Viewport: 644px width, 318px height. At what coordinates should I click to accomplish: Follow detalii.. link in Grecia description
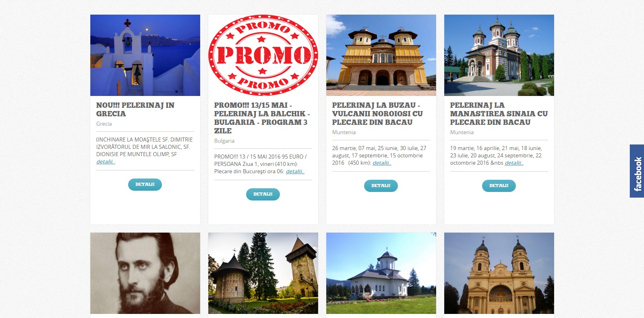tap(106, 162)
